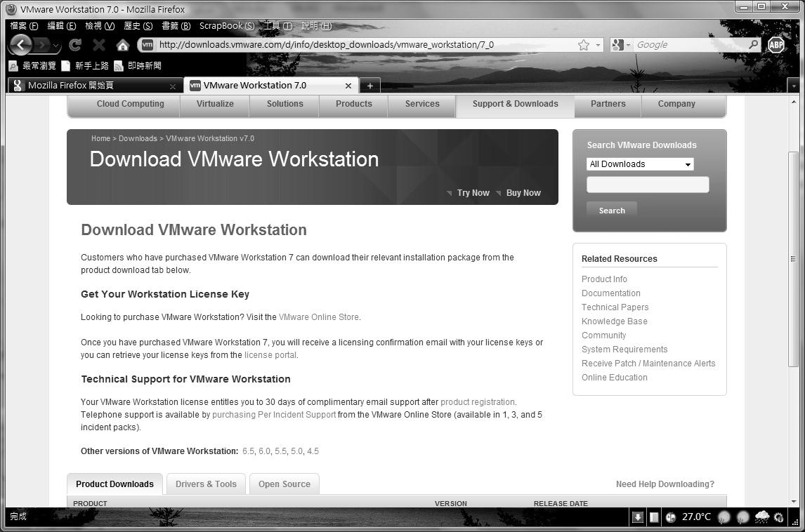Click the stop loading X icon
Image resolution: width=805 pixels, height=532 pixels.
click(99, 45)
